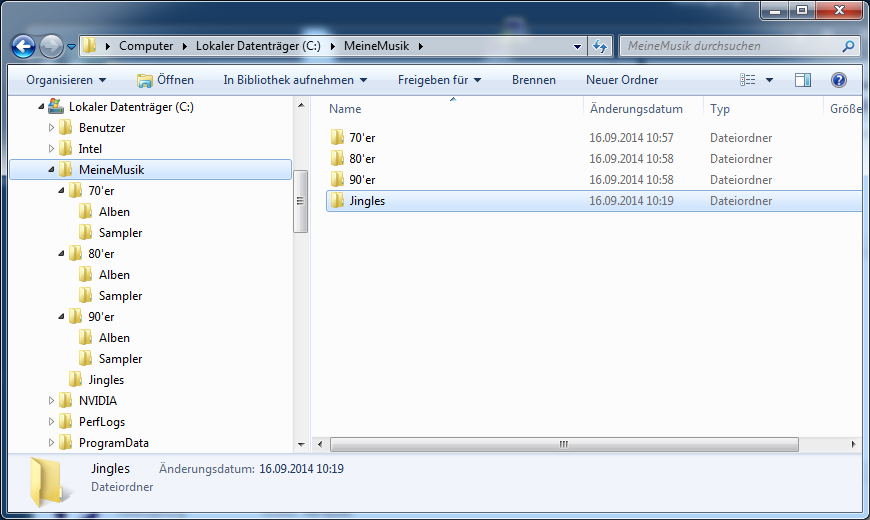Select Alben under 90'er in tree

tap(114, 338)
